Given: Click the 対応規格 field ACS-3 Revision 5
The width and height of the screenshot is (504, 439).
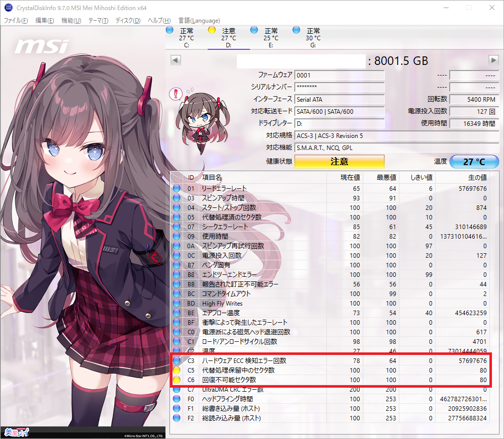Looking at the screenshot, I should click(x=397, y=136).
